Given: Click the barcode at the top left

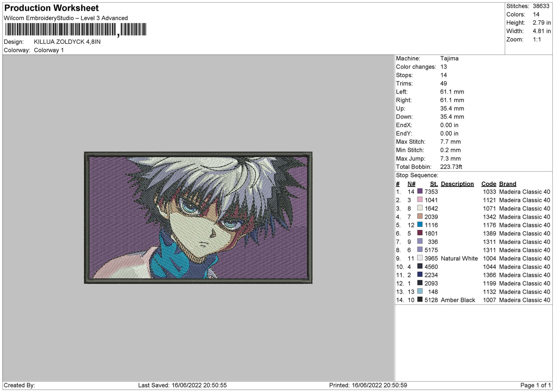Looking at the screenshot, I should coord(75,29).
